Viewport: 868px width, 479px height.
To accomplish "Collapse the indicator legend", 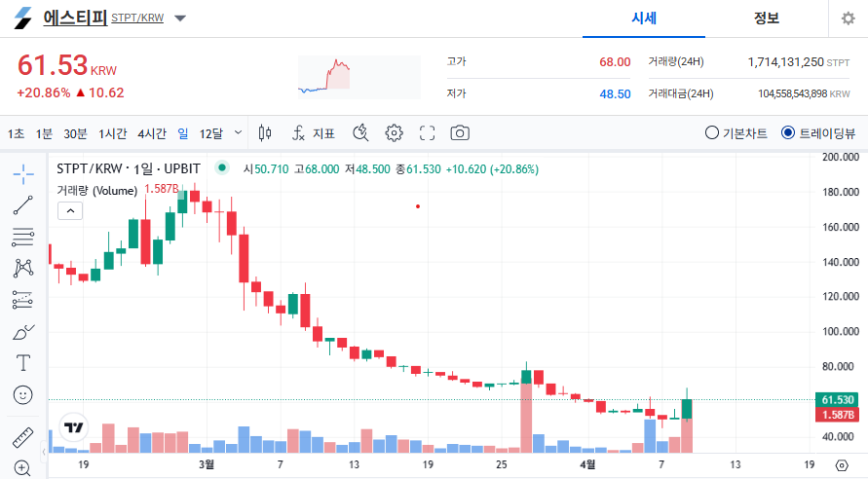I will click(x=70, y=210).
